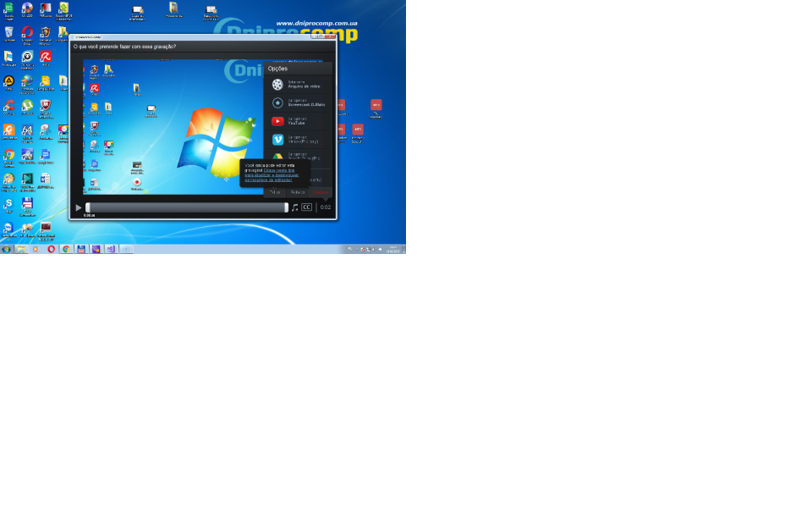Click the link in the editing tooltip

271,174
